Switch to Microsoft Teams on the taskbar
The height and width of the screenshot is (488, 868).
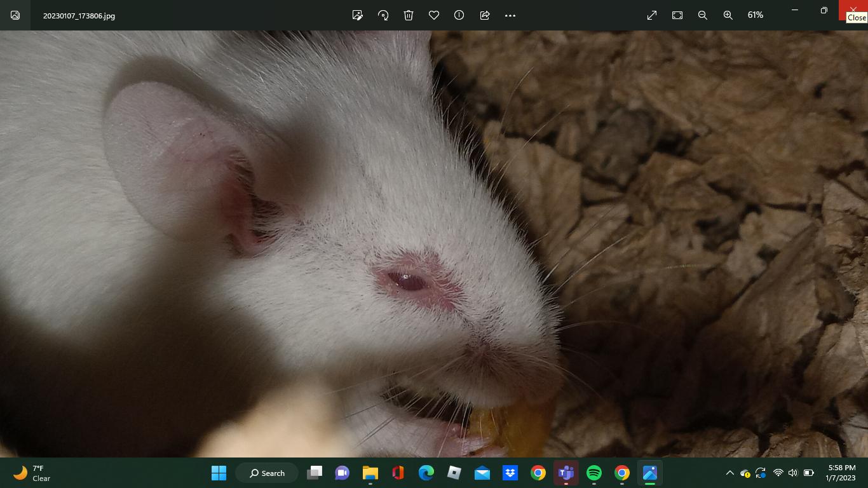tap(566, 473)
